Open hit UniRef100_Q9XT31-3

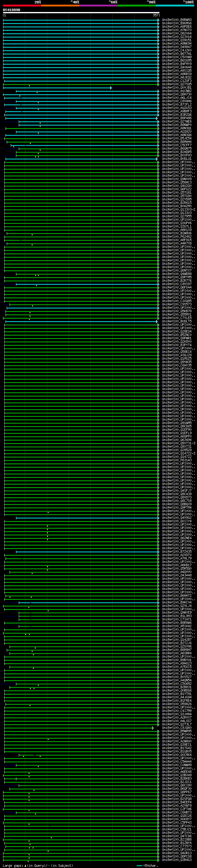(x=179, y=443)
